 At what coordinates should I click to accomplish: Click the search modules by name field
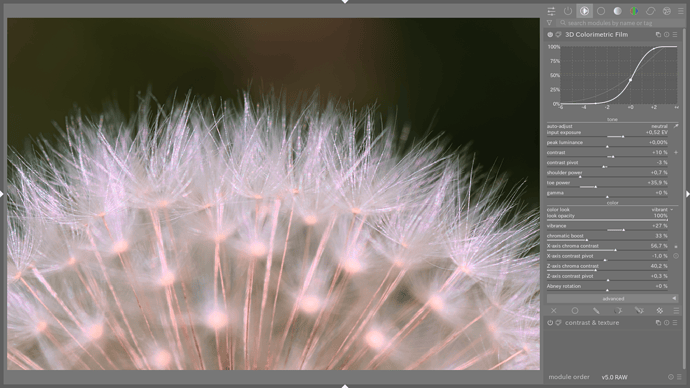click(x=620, y=23)
